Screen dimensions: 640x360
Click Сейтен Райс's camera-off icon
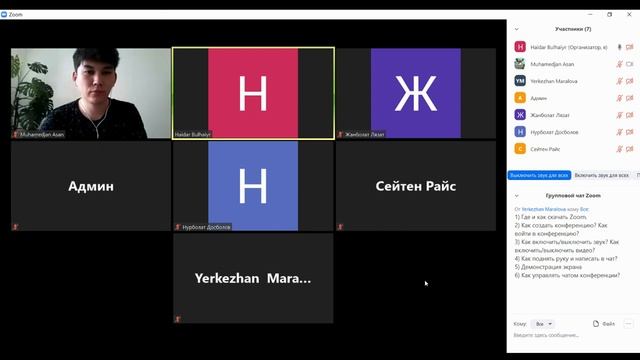(x=630, y=149)
